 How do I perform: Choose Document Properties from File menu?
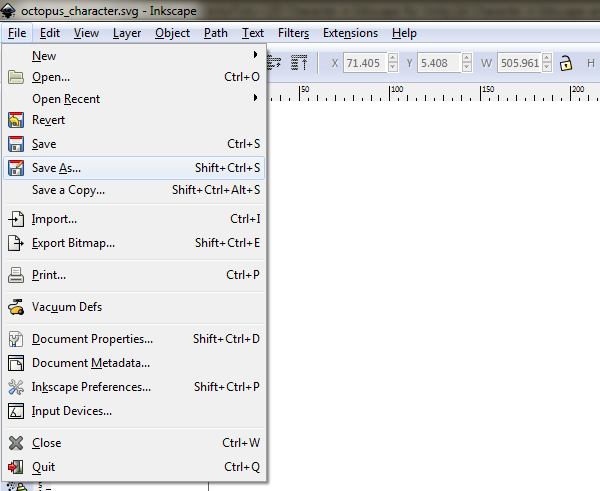click(92, 339)
